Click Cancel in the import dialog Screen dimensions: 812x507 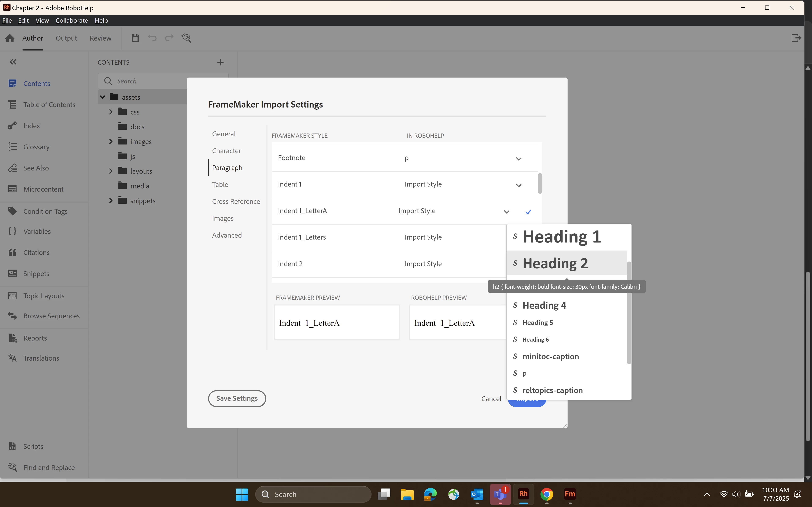click(491, 399)
